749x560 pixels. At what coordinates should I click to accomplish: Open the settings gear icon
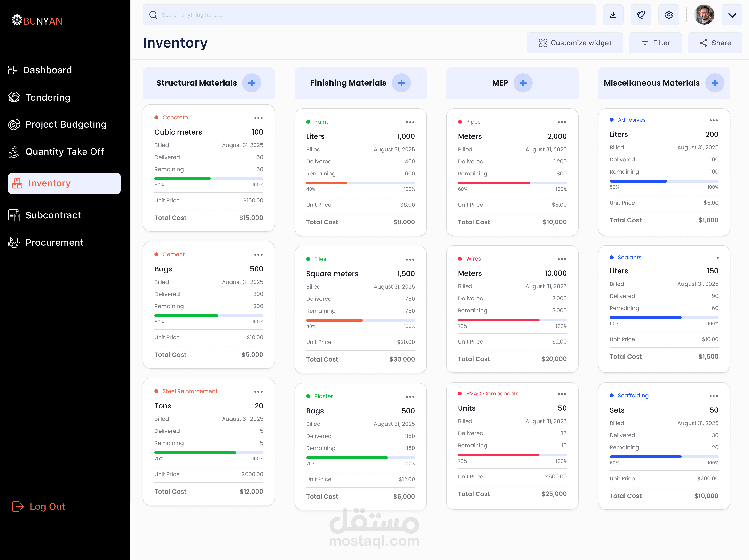coord(668,15)
